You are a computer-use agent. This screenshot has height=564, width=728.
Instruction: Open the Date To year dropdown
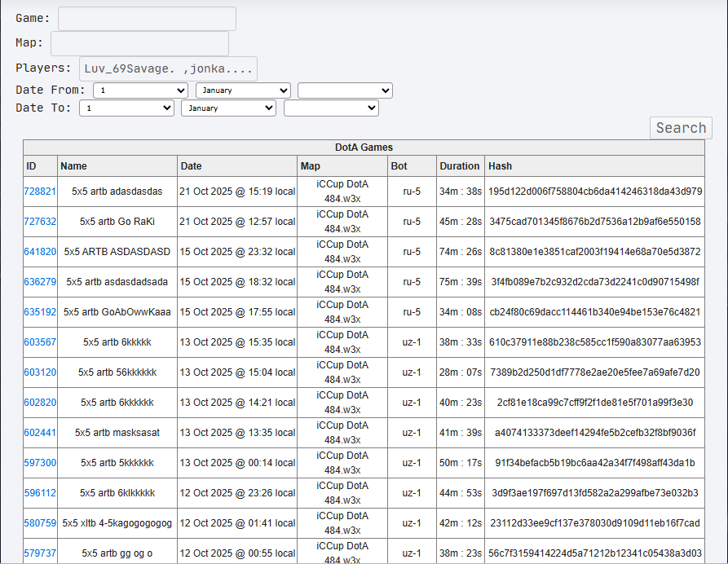[331, 108]
